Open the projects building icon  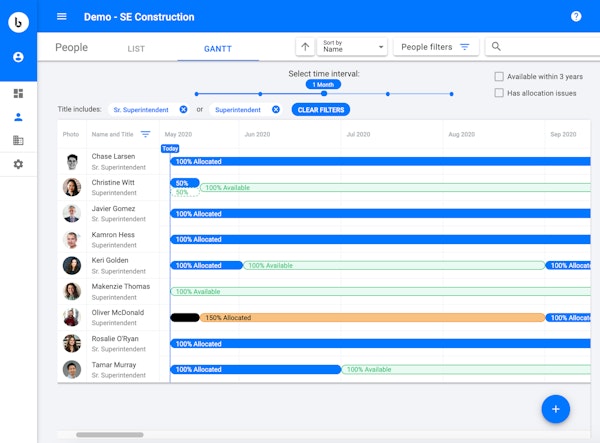coord(18,141)
